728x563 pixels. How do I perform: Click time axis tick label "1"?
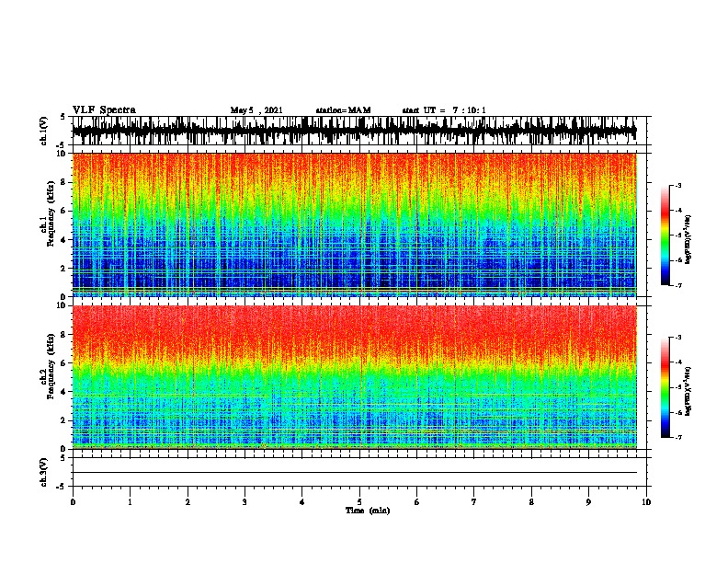tap(130, 502)
